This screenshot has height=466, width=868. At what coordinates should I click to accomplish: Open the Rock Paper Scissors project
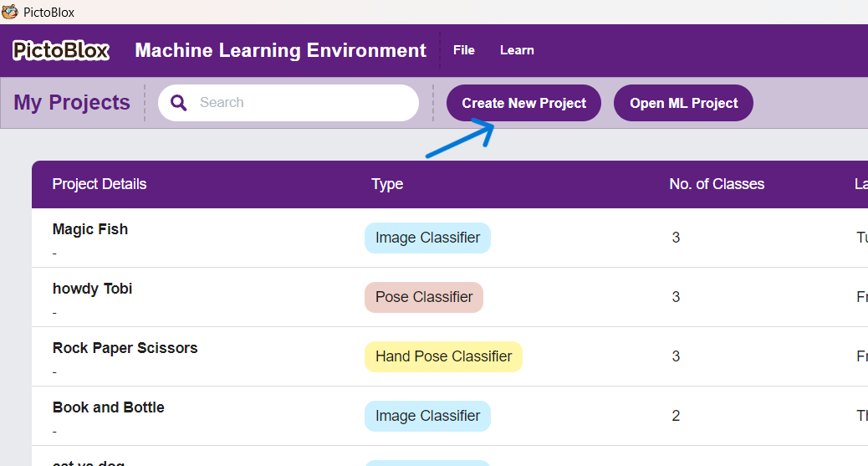coord(125,347)
